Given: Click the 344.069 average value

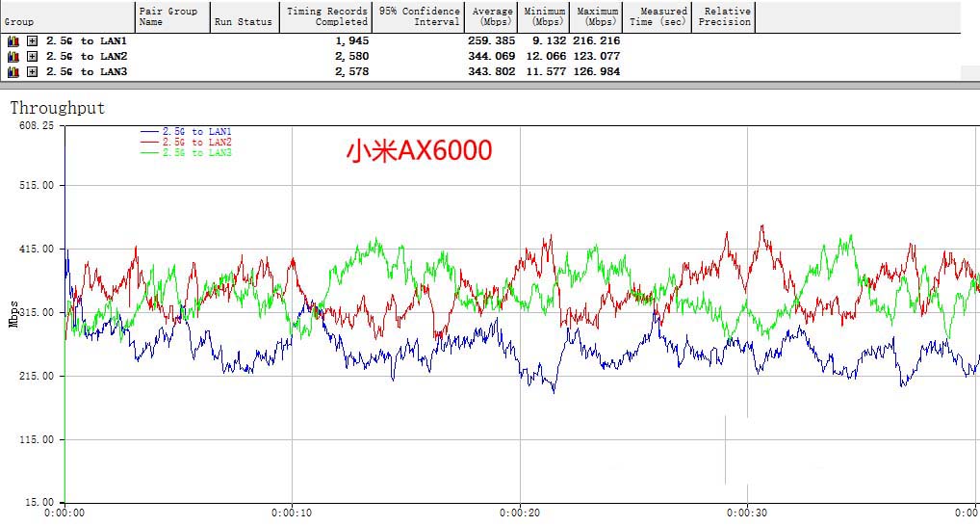Looking at the screenshot, I should pyautogui.click(x=492, y=56).
